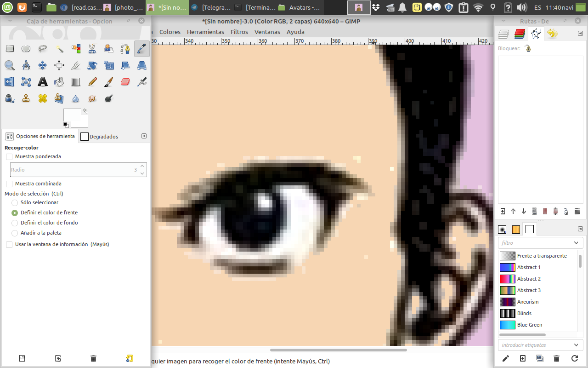Activate the Airbrush tool
This screenshot has height=368, width=588.
pos(142,82)
